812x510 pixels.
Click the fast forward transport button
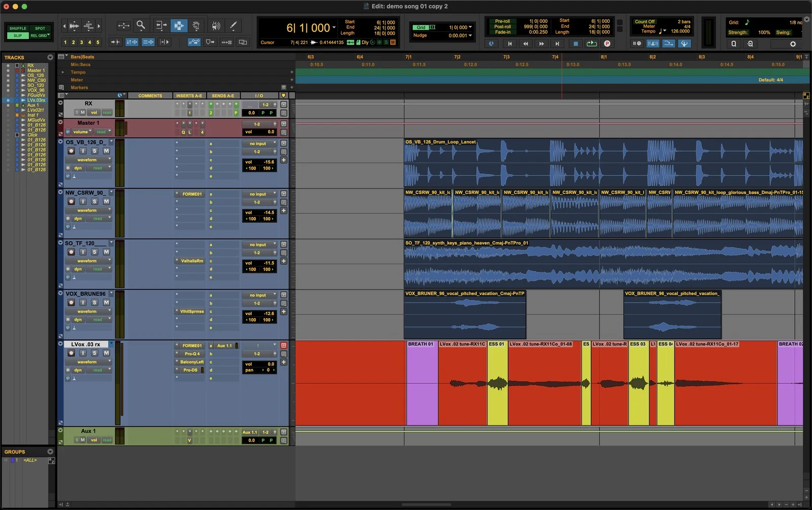(542, 44)
